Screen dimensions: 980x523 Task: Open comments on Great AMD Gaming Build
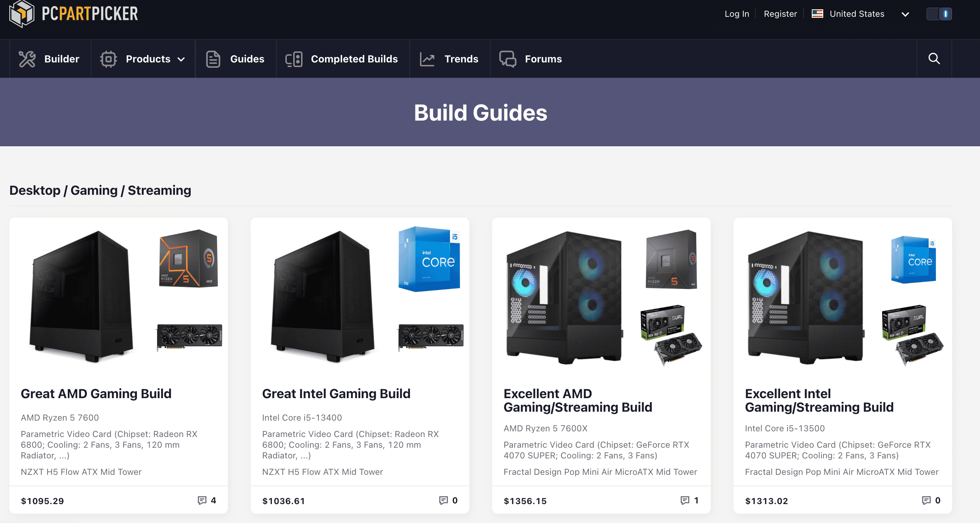pyautogui.click(x=207, y=501)
